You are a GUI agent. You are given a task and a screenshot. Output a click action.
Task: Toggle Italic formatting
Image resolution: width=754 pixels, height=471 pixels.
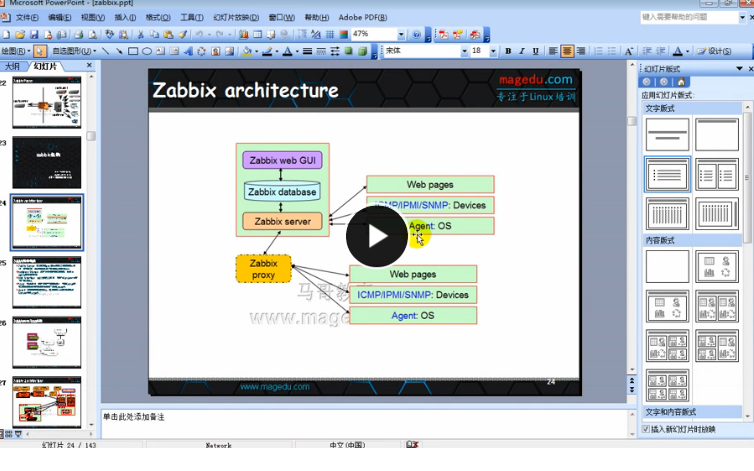coord(522,51)
